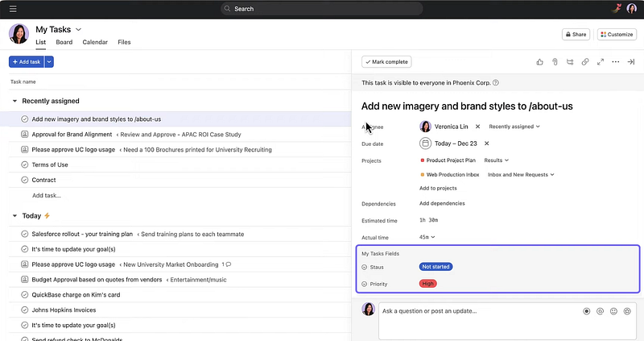Like this task with the thumbs-up icon
Viewport: 644px width, 341px height.
(540, 61)
